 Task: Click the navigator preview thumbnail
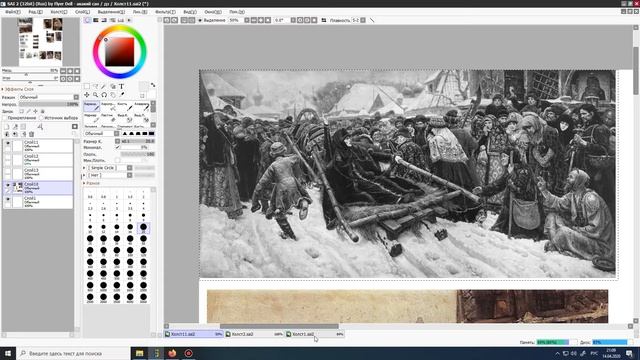[40, 42]
